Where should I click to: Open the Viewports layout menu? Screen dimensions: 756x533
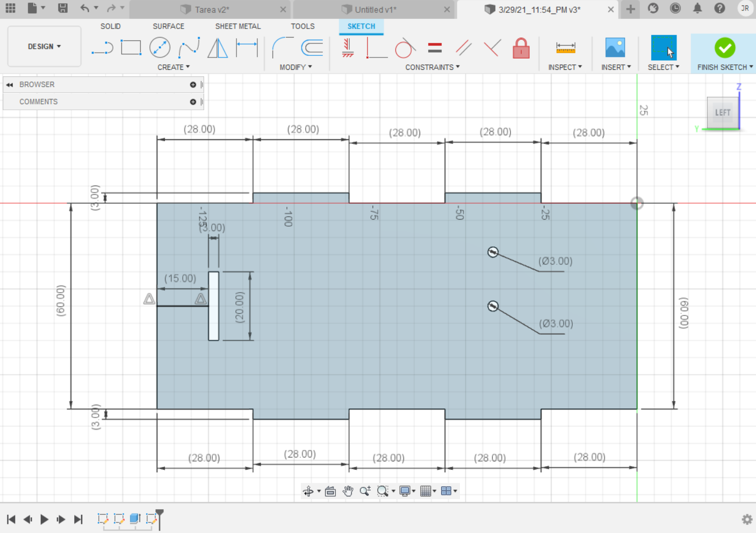(446, 491)
